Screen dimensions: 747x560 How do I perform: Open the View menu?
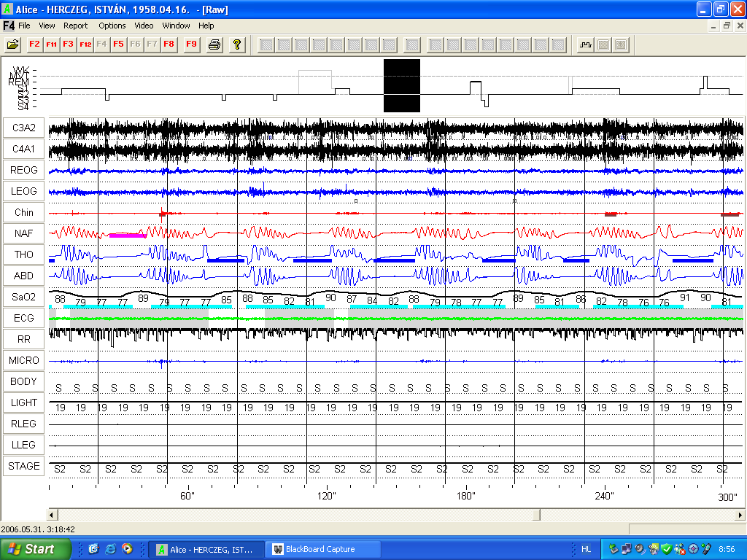47,26
